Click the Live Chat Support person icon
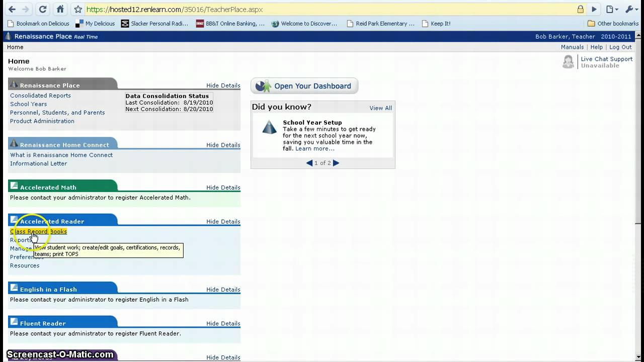 coord(568,62)
